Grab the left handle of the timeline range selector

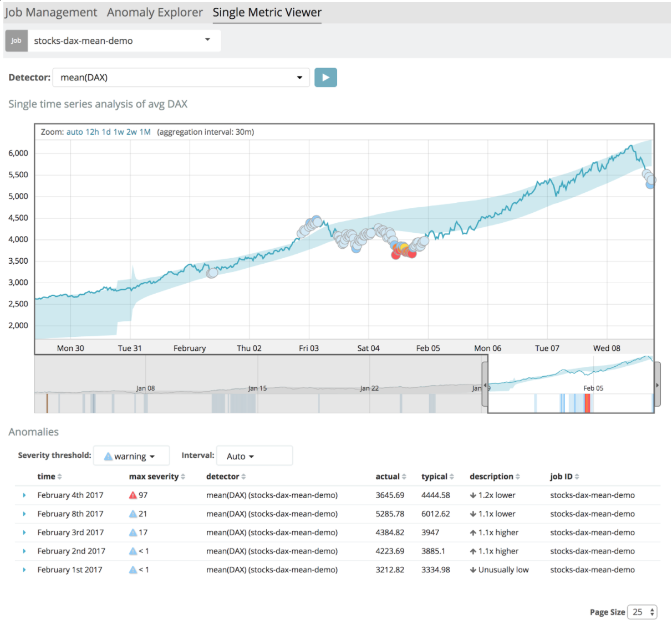[x=485, y=385]
